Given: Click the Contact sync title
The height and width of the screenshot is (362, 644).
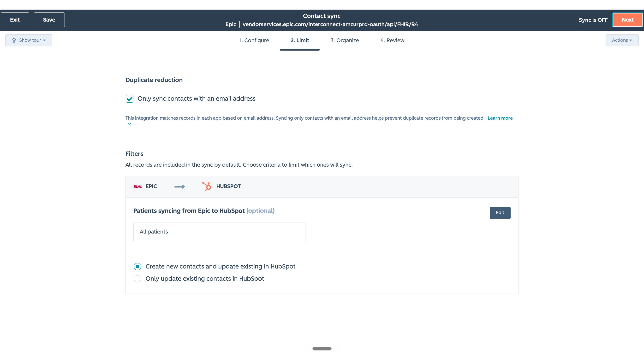Looking at the screenshot, I should click(x=322, y=16).
